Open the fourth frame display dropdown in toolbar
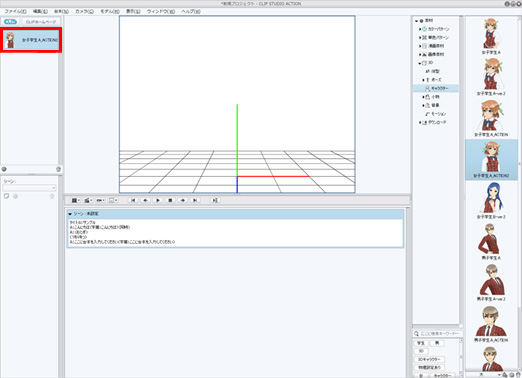This screenshot has height=378, width=522. [x=113, y=200]
